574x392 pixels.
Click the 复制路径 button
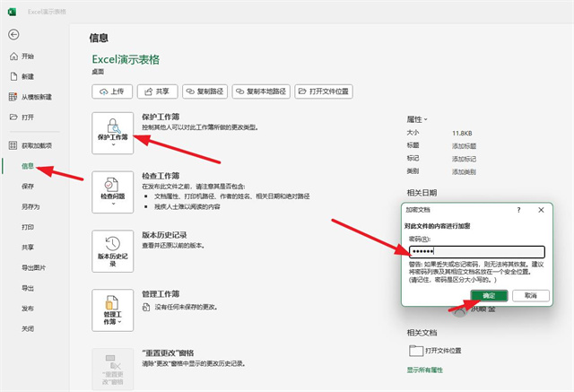click(205, 91)
